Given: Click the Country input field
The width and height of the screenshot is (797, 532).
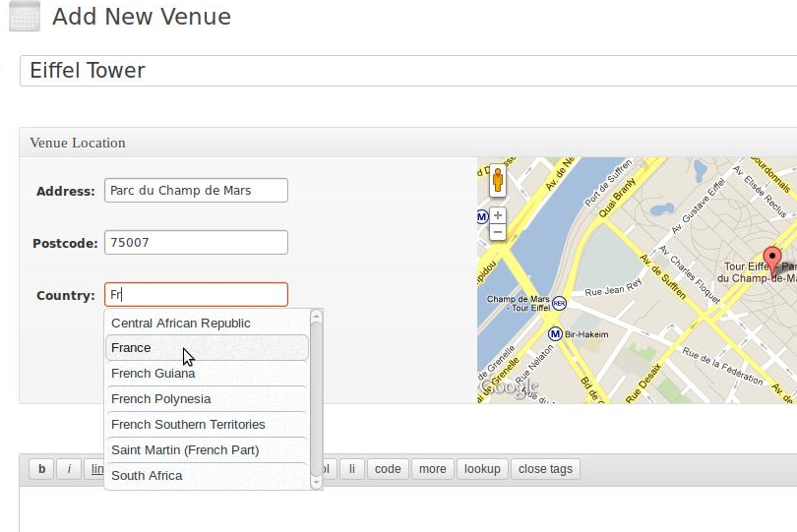Looking at the screenshot, I should [196, 295].
